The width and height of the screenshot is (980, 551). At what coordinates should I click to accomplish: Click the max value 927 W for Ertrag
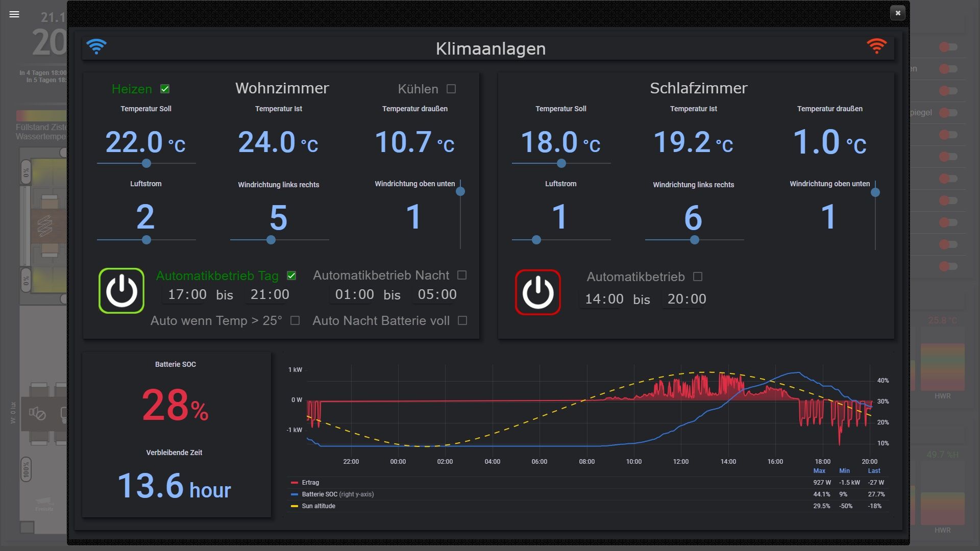[x=822, y=483]
